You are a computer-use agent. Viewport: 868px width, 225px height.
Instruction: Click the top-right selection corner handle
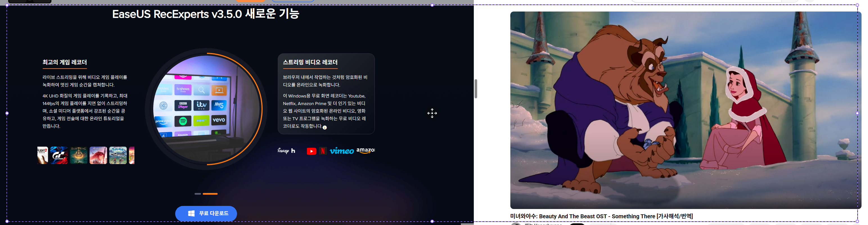click(857, 5)
